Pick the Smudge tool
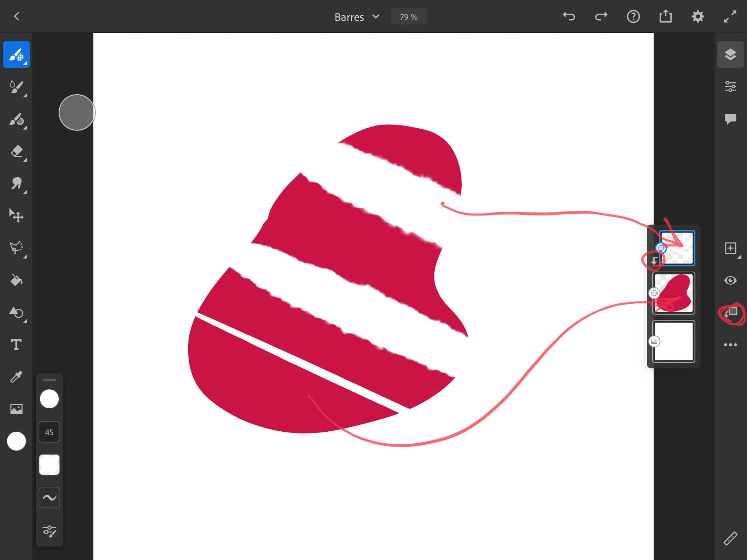This screenshot has width=747, height=560. pos(16,183)
